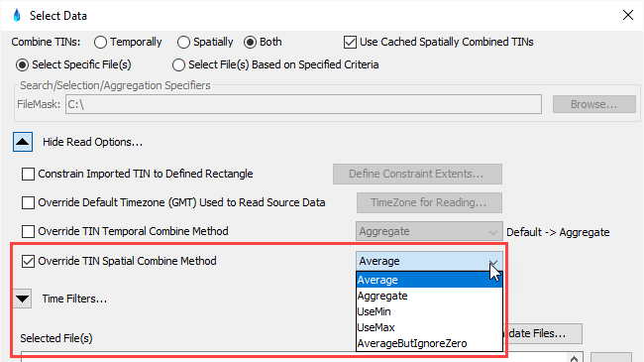Image resolution: width=644 pixels, height=362 pixels.
Task: Enable Constrain Imported TIN to Defined Rectangle
Action: (x=28, y=174)
